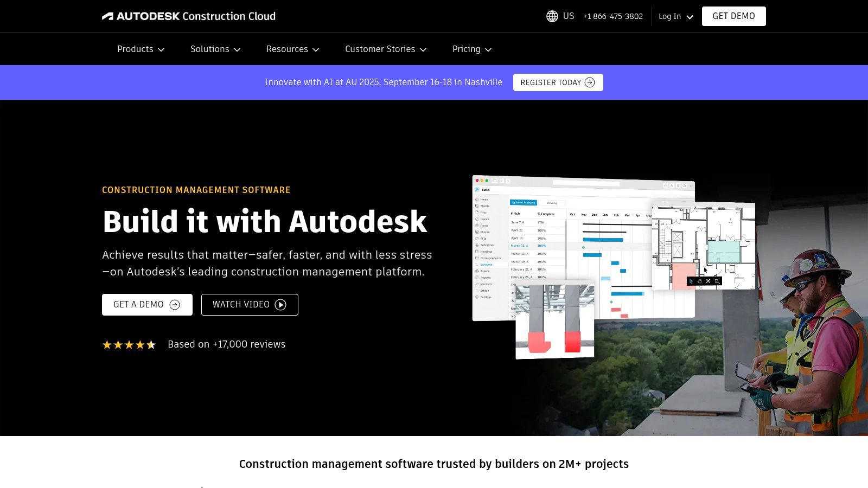The image size is (868, 488).
Task: Click the chevron next to Solutions
Action: click(237, 50)
